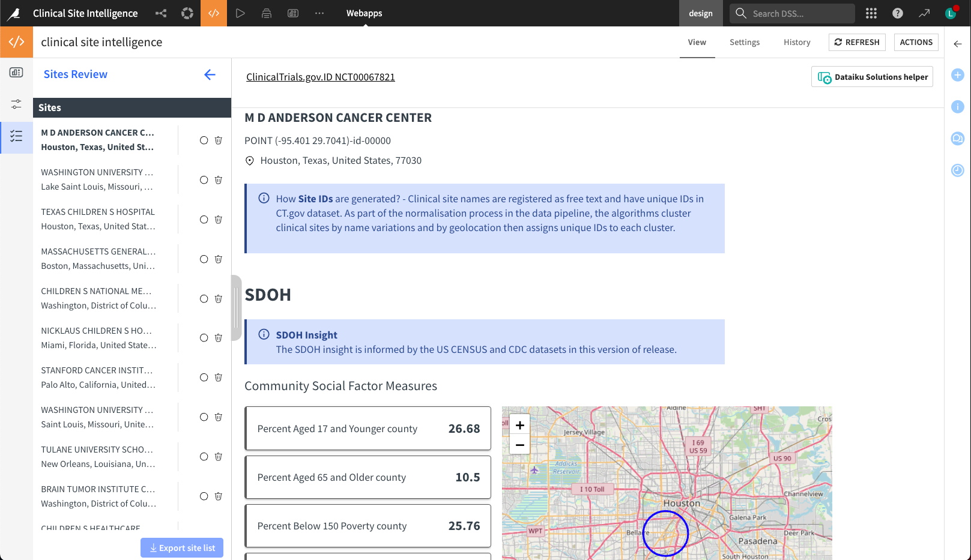Click the help question mark icon

coord(897,13)
